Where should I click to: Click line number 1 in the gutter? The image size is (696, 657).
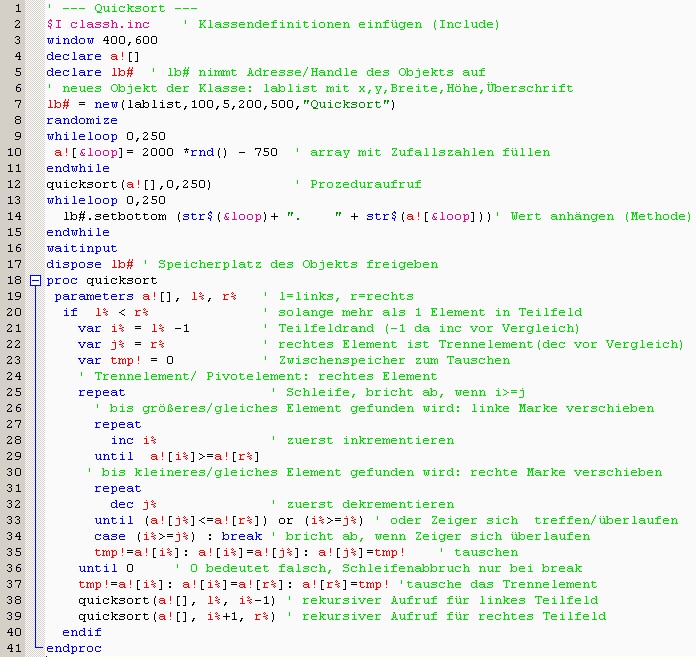pyautogui.click(x=17, y=8)
